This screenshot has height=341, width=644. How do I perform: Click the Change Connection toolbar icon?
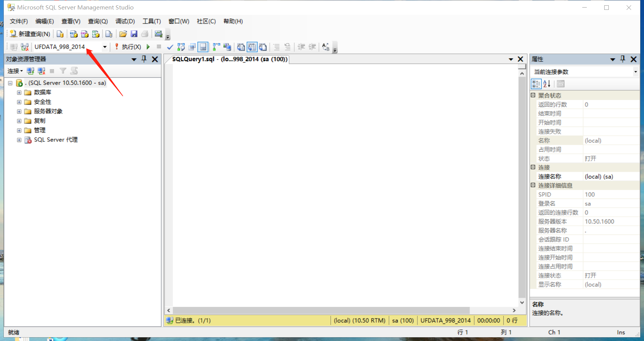(25, 47)
